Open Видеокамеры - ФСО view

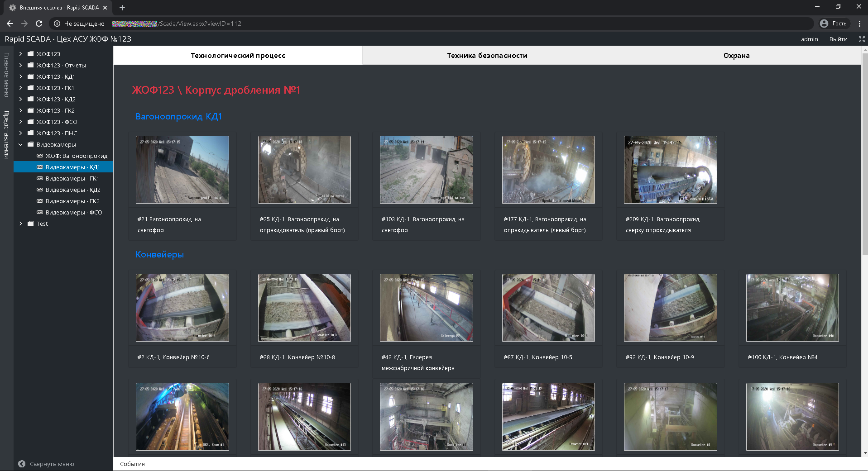click(x=63, y=212)
